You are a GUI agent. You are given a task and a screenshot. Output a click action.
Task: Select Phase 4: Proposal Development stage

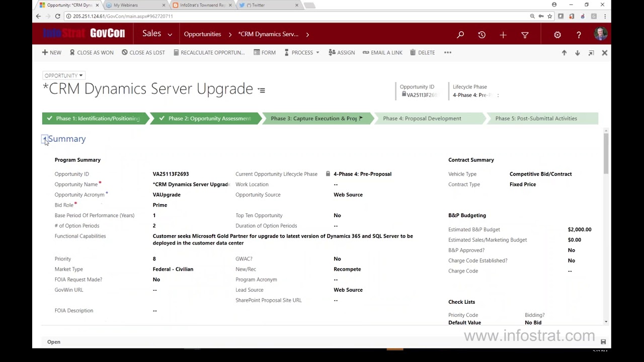pos(430,119)
